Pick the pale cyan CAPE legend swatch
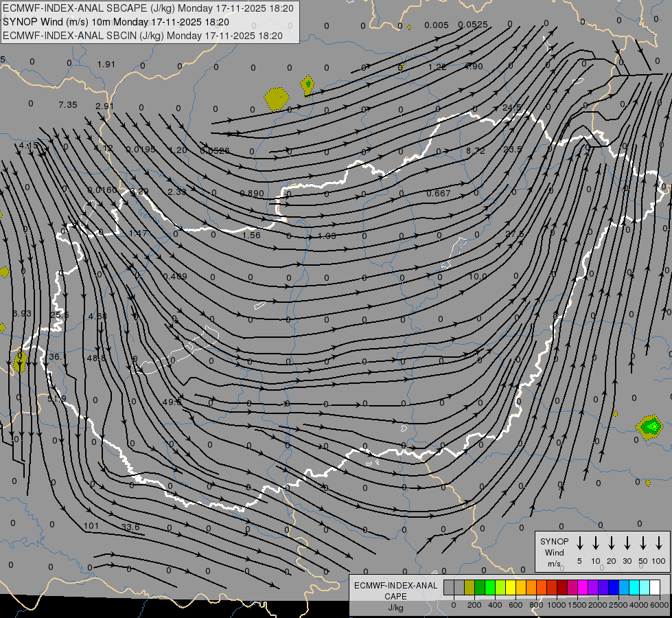This screenshot has height=618, width=672. tap(644, 587)
